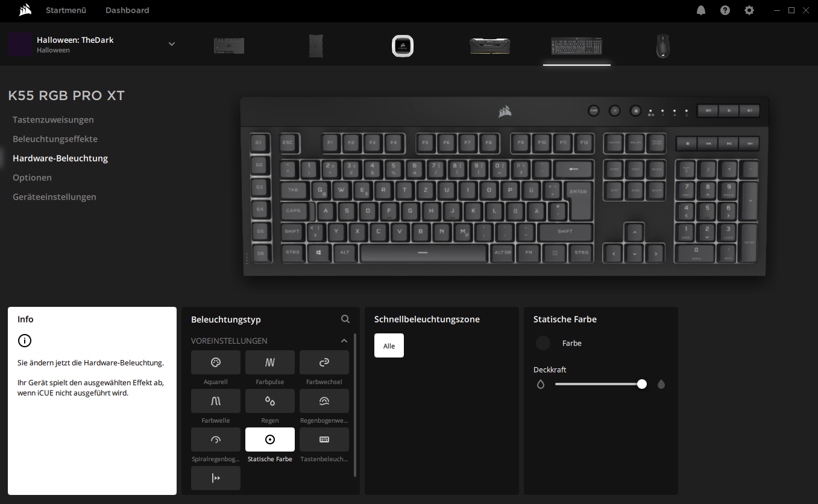
Task: Open Startmenü tab
Action: point(66,10)
